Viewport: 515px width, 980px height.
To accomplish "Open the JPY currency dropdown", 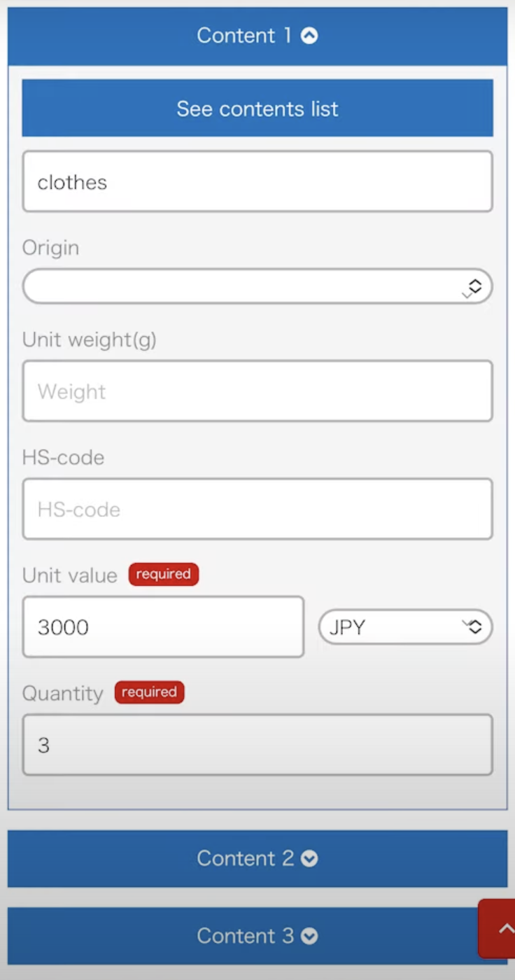I will [x=392, y=626].
